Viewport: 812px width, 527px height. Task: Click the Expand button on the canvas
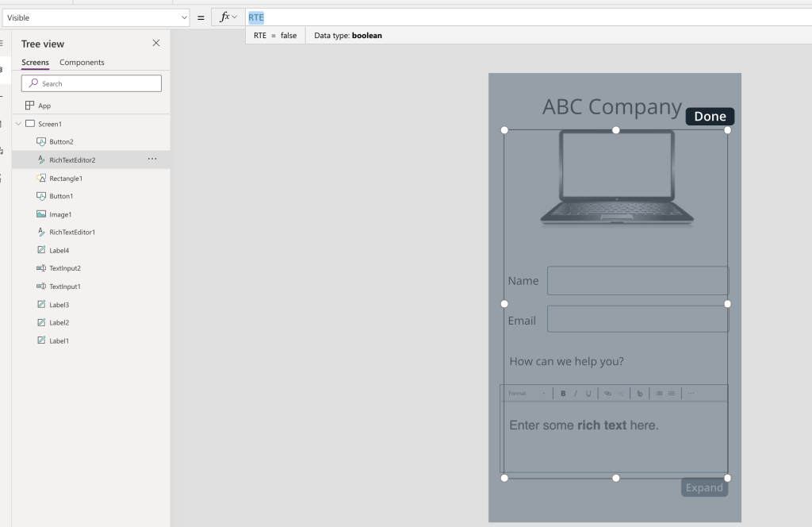[704, 487]
